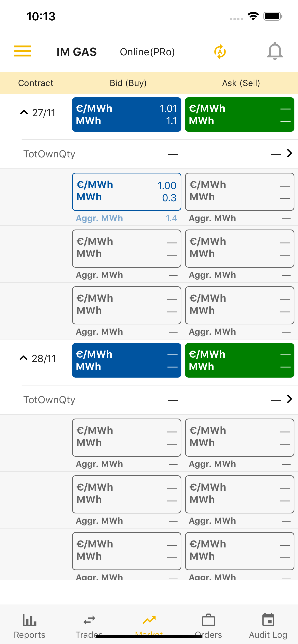Tap 28/11 green ask box
The height and width of the screenshot is (644, 298).
point(239,360)
